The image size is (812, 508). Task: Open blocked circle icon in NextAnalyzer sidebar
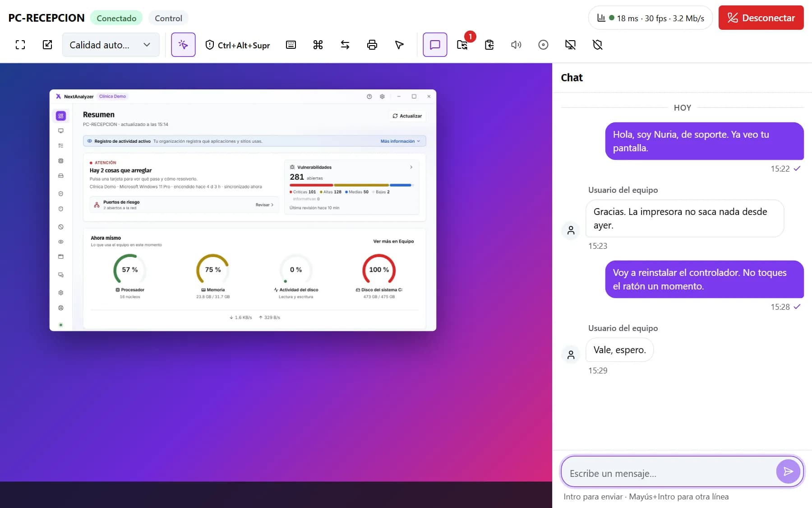point(61,227)
